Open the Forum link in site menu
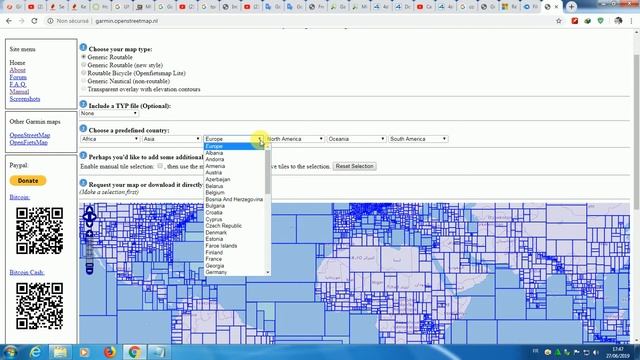Image resolution: width=640 pixels, height=360 pixels. (x=18, y=77)
